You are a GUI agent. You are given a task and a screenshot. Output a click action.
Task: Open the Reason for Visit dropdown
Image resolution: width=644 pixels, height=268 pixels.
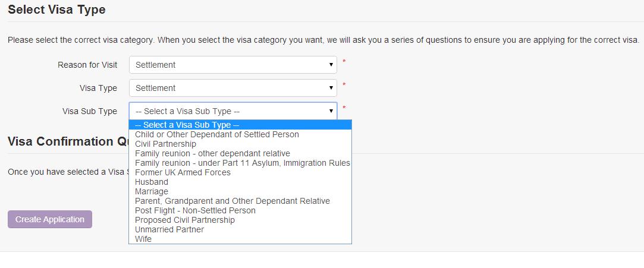pyautogui.click(x=233, y=65)
